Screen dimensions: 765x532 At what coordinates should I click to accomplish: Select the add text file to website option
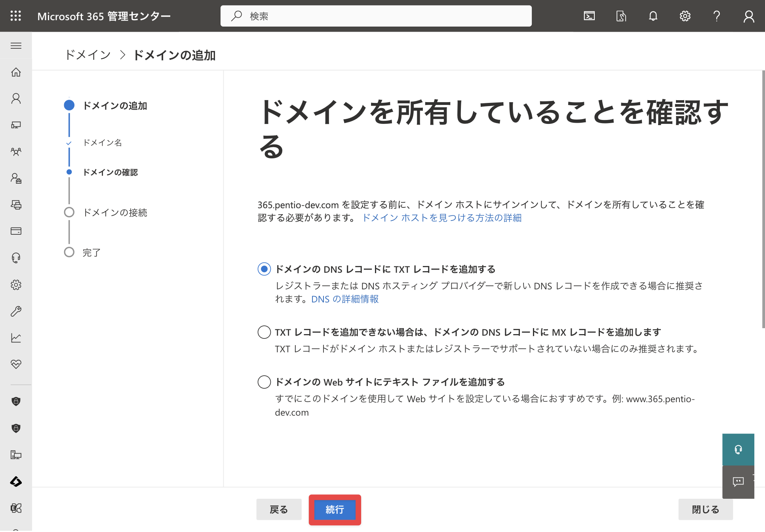(264, 382)
